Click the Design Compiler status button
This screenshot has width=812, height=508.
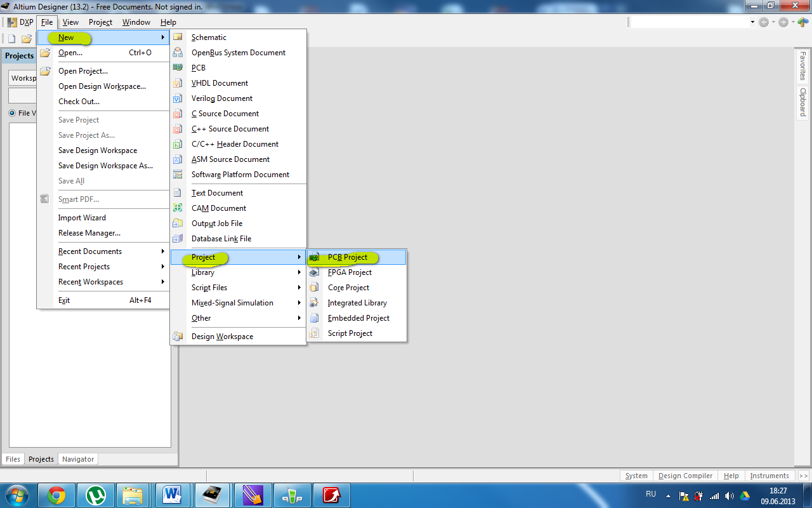(685, 476)
